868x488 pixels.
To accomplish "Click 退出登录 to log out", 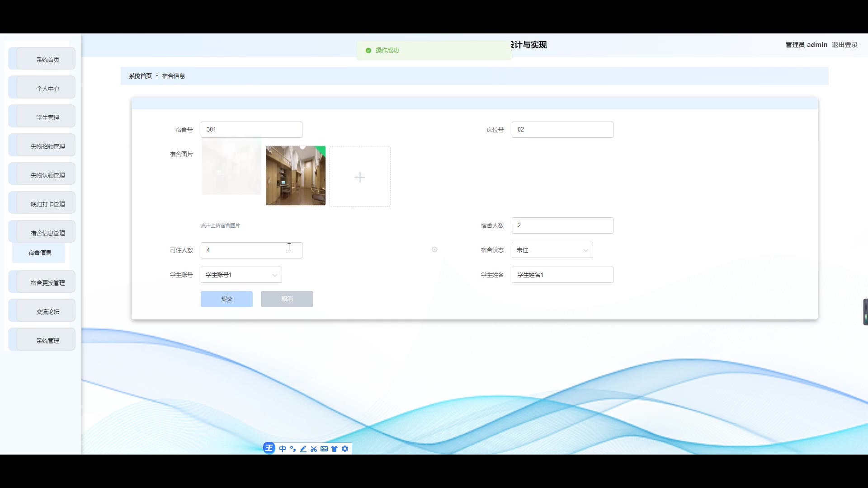I will [x=844, y=45].
